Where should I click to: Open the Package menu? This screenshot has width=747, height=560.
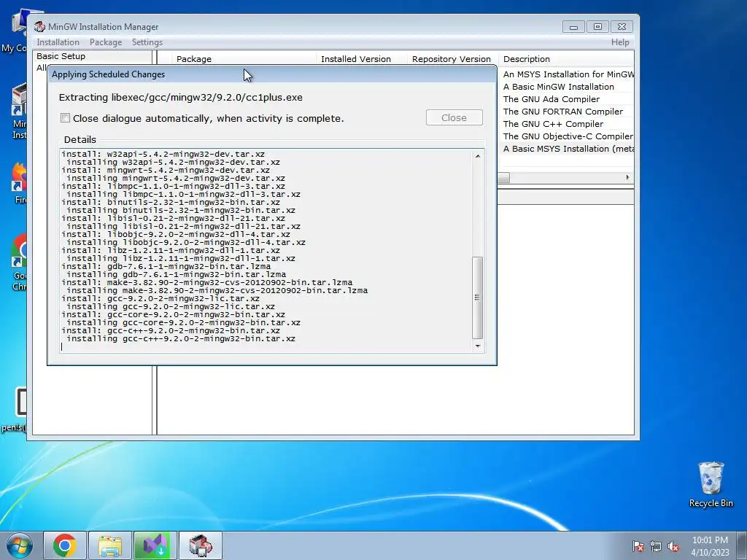106,42
